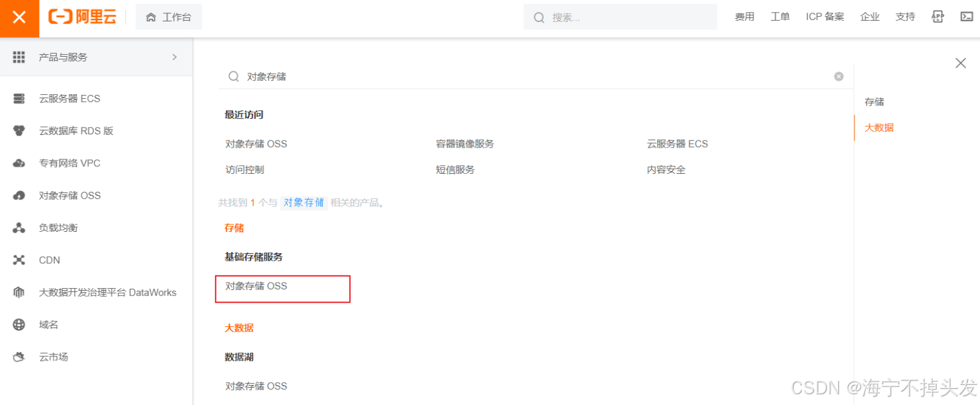Viewport: 980px width, 405px height.
Task: Click the 存储 orange category heading
Action: coord(234,228)
